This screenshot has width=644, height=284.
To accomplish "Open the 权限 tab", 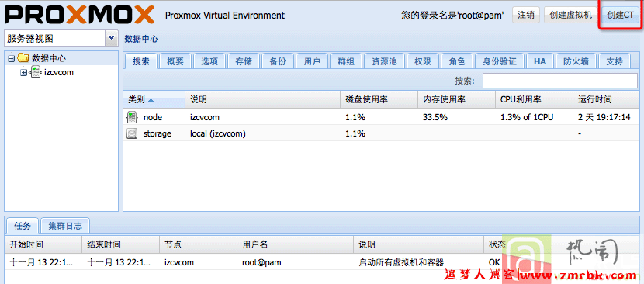I will click(x=423, y=61).
